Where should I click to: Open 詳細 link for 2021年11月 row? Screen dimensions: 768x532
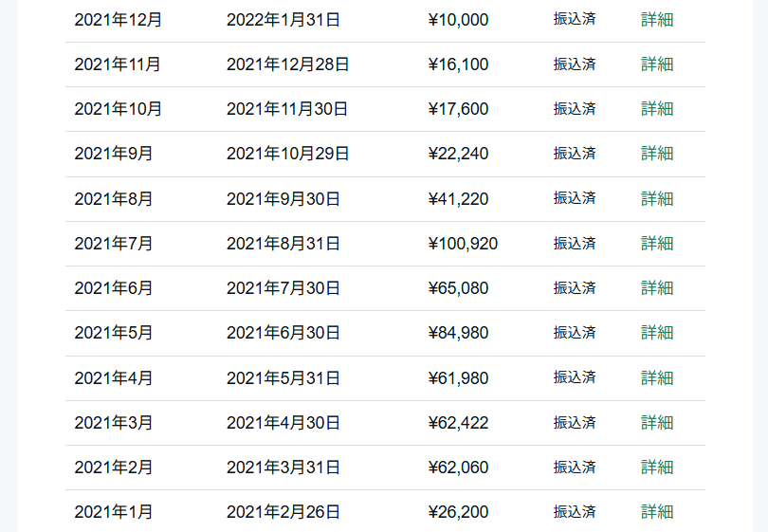[x=657, y=64]
